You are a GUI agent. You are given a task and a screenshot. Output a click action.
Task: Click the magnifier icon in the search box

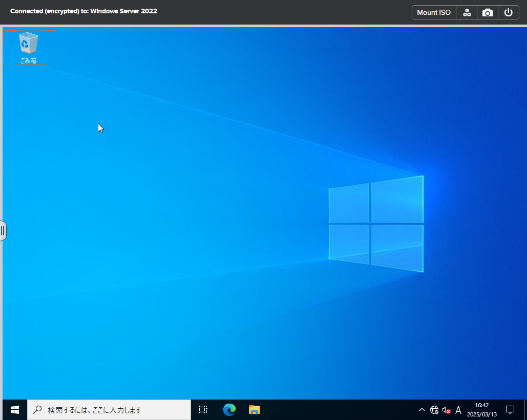(38, 410)
